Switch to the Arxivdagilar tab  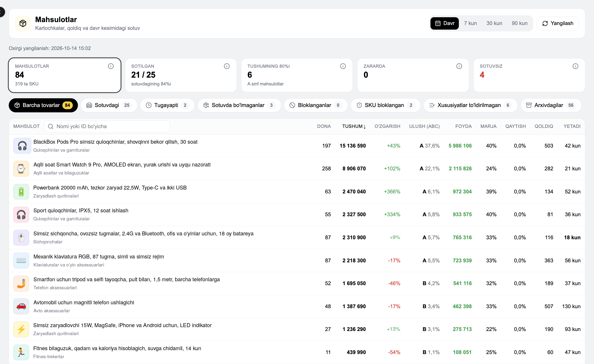pos(551,105)
